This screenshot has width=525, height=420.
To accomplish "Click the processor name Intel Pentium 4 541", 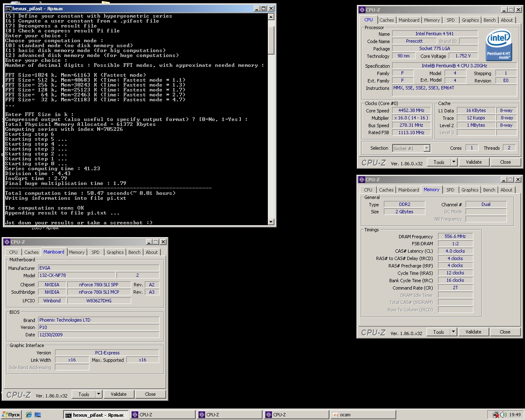I will (435, 34).
